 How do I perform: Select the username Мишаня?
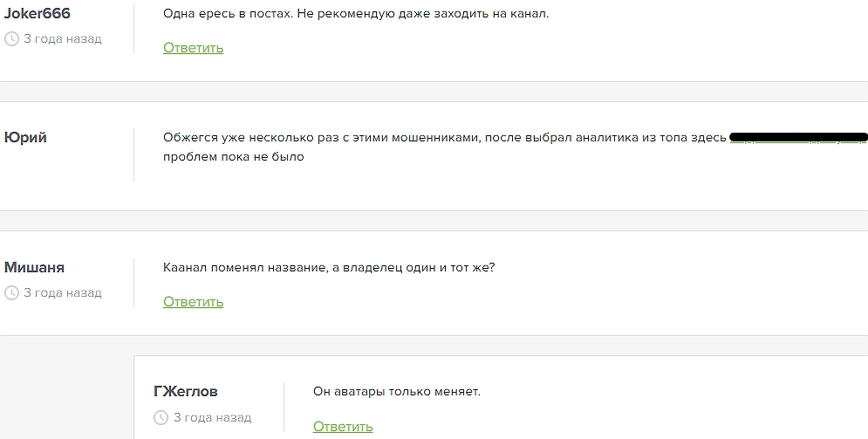coord(34,267)
